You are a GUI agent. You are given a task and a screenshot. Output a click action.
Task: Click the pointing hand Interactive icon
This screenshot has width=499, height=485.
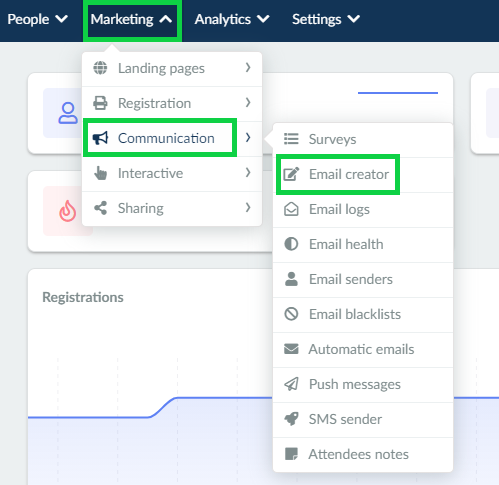coord(100,173)
